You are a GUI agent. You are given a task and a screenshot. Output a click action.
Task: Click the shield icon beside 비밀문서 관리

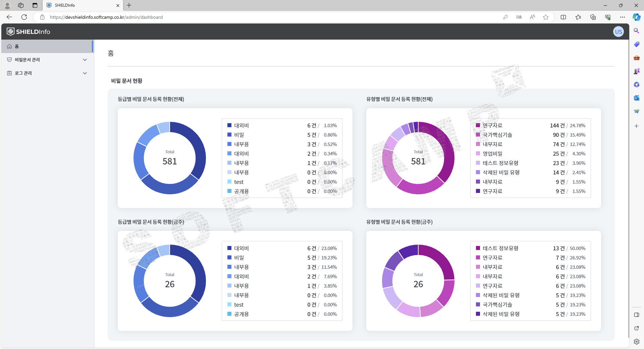9,60
